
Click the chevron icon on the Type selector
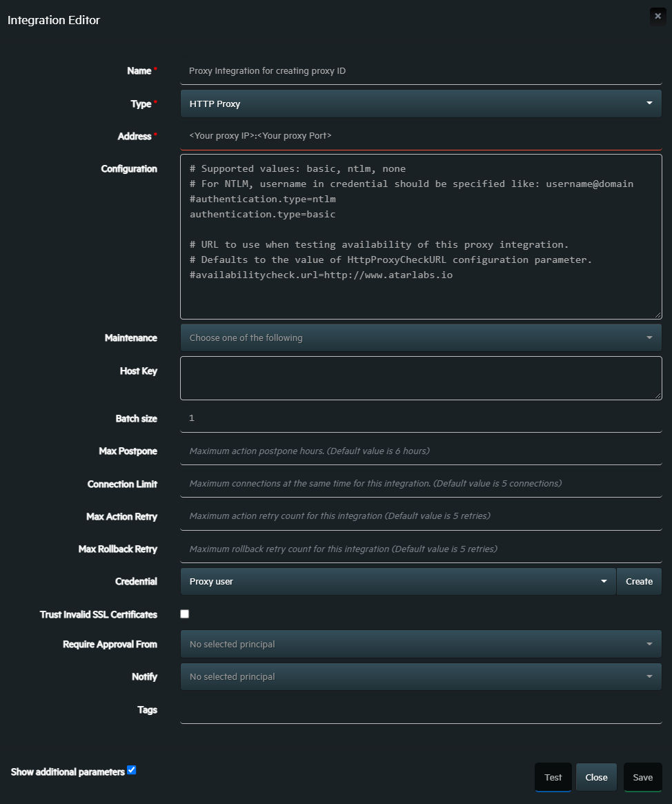tap(649, 103)
